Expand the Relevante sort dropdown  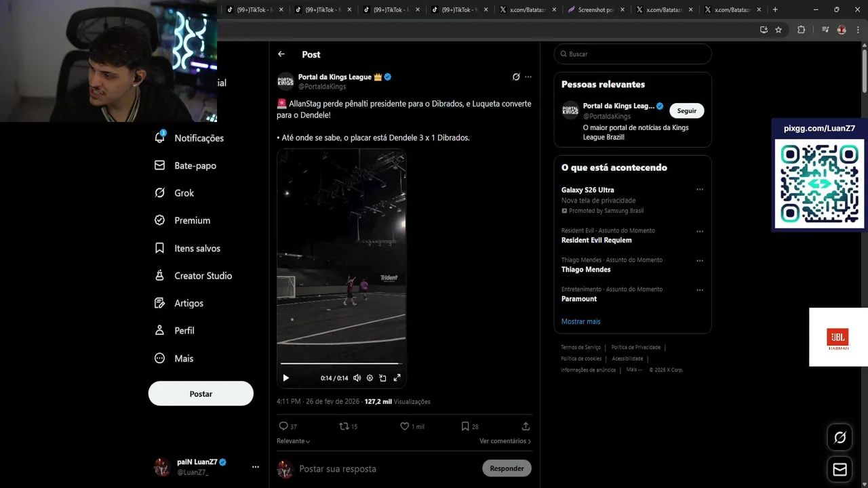coord(294,441)
